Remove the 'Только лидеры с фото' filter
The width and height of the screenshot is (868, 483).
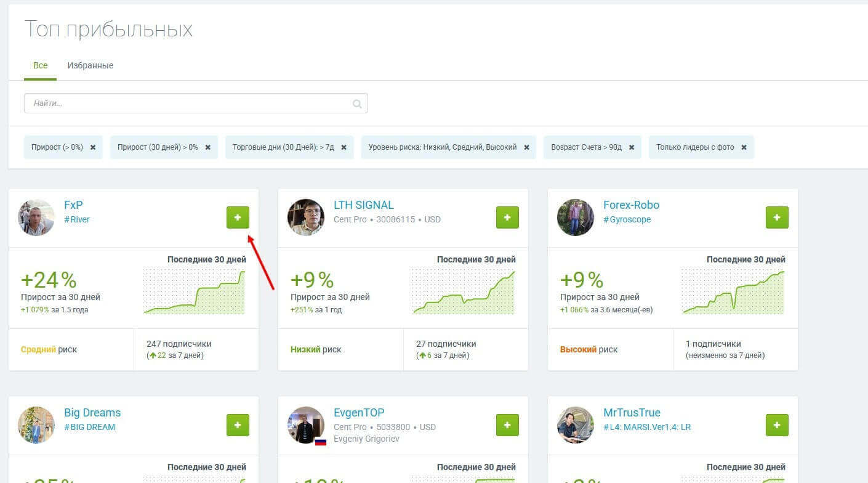[744, 148]
